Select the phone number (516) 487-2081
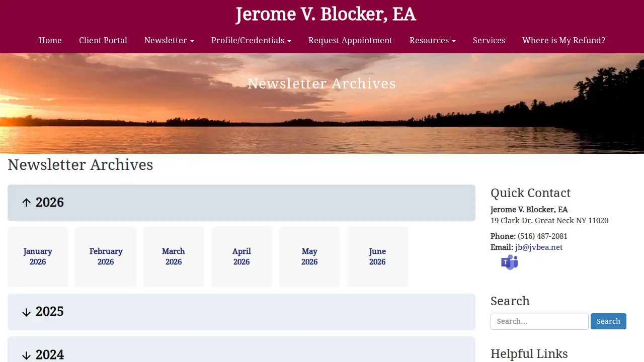644x362 pixels. coord(542,236)
